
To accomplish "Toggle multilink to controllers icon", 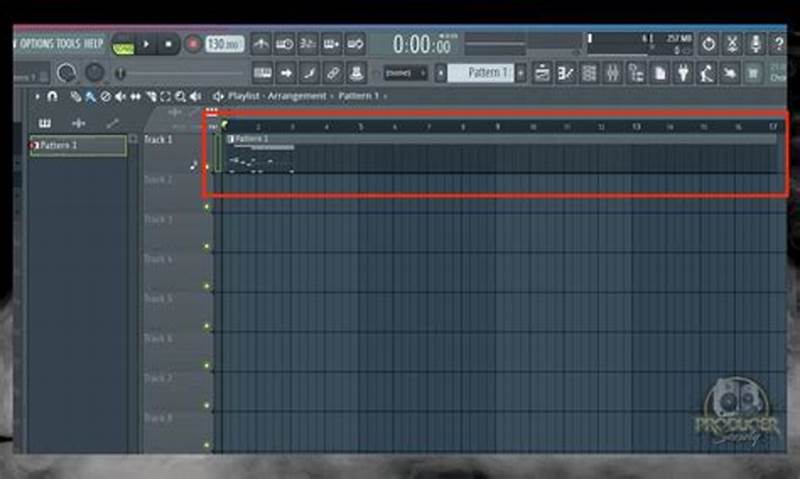I will point(356,73).
